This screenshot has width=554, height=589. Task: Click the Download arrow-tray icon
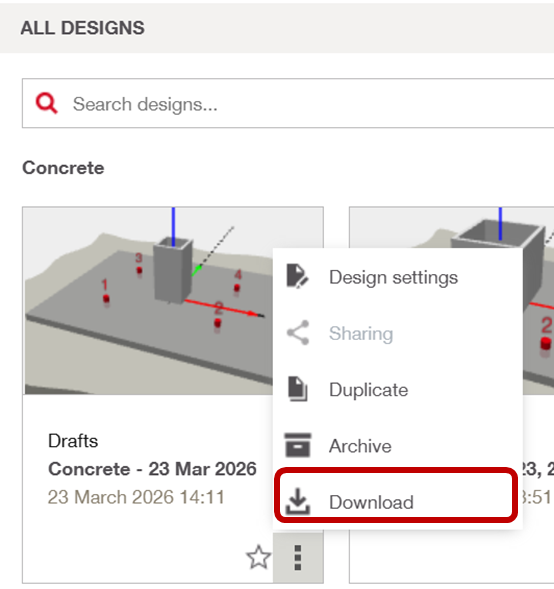coord(298,501)
